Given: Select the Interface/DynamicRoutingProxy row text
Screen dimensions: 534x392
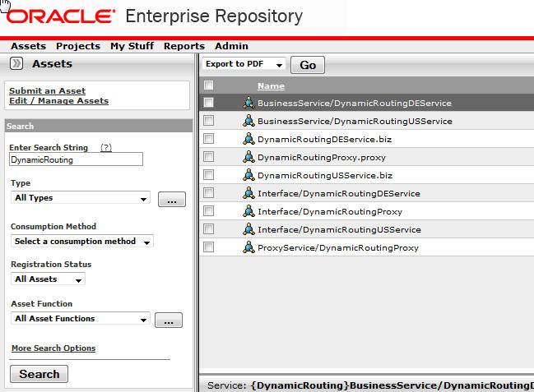Looking at the screenshot, I should click(330, 212).
